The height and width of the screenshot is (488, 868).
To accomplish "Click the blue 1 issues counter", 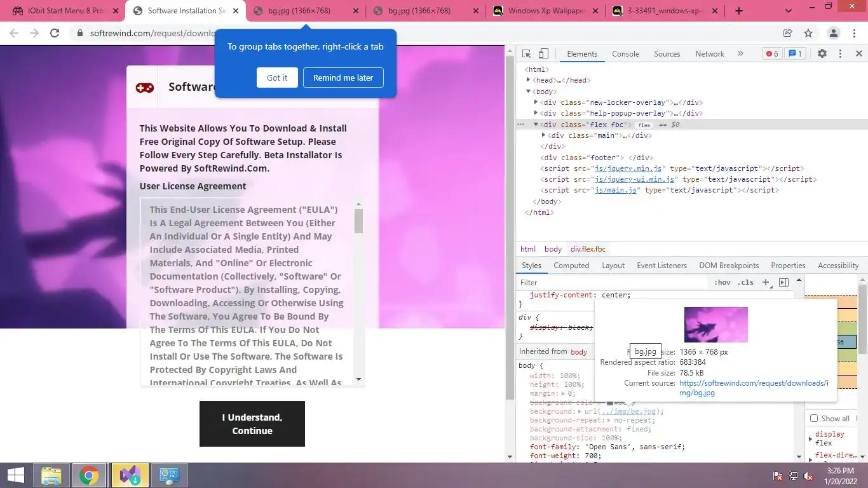I will [x=795, y=54].
